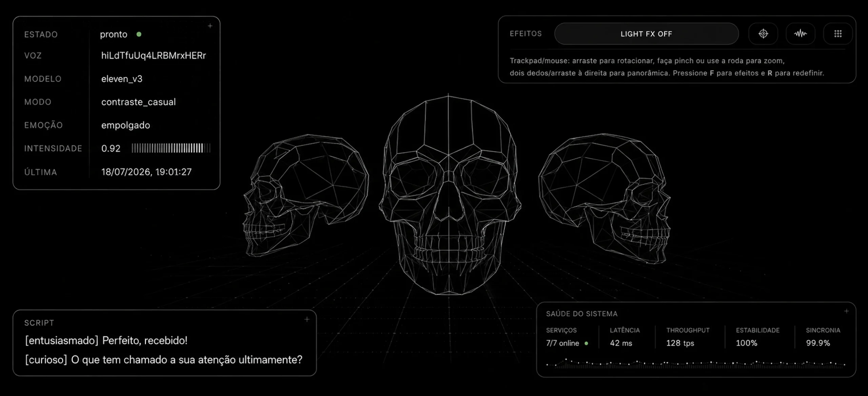Screen dimensions: 868x396
Task: Expand the Estado panel with its plus icon
Action: (210, 26)
